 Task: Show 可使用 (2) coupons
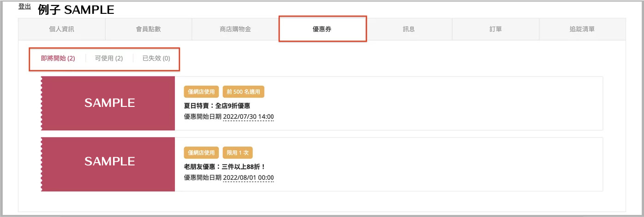(x=109, y=59)
